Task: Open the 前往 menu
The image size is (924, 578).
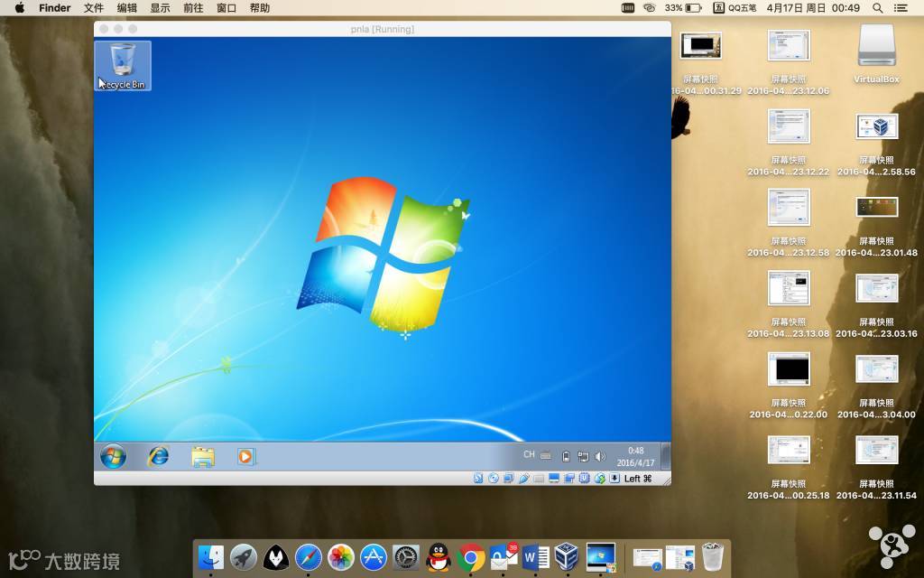Action: pos(193,7)
